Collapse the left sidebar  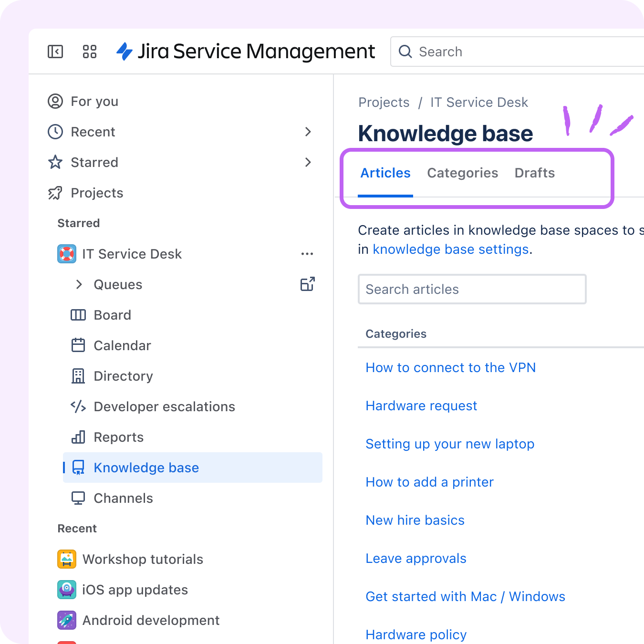[55, 51]
